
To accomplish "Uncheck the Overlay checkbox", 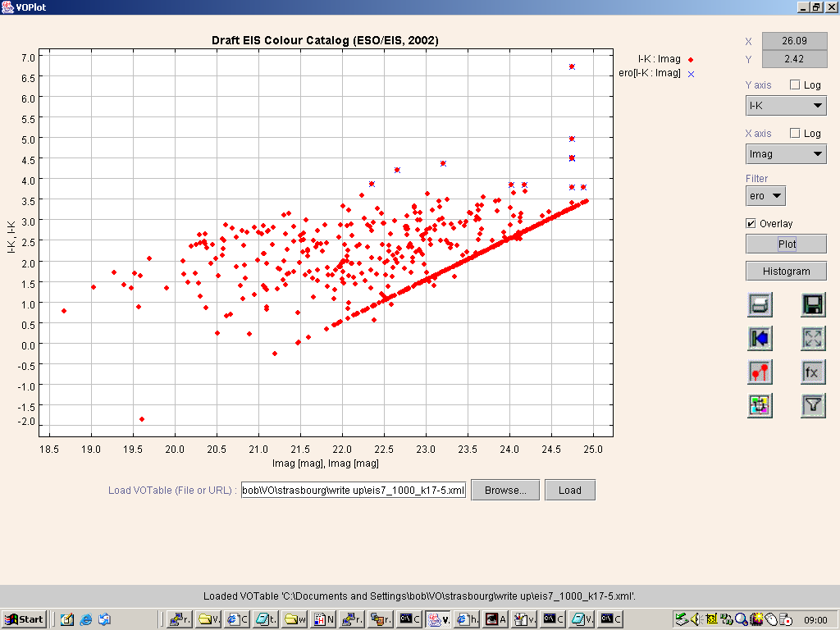I will tap(751, 223).
